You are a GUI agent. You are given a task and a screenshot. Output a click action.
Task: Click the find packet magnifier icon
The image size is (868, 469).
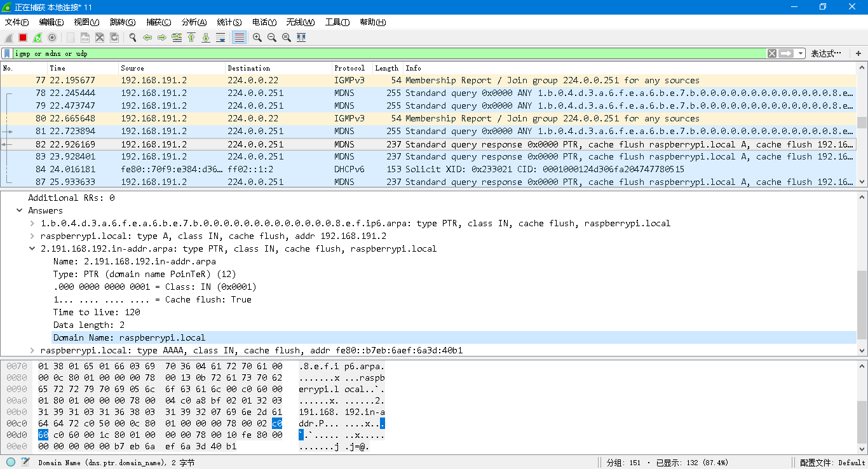[133, 37]
